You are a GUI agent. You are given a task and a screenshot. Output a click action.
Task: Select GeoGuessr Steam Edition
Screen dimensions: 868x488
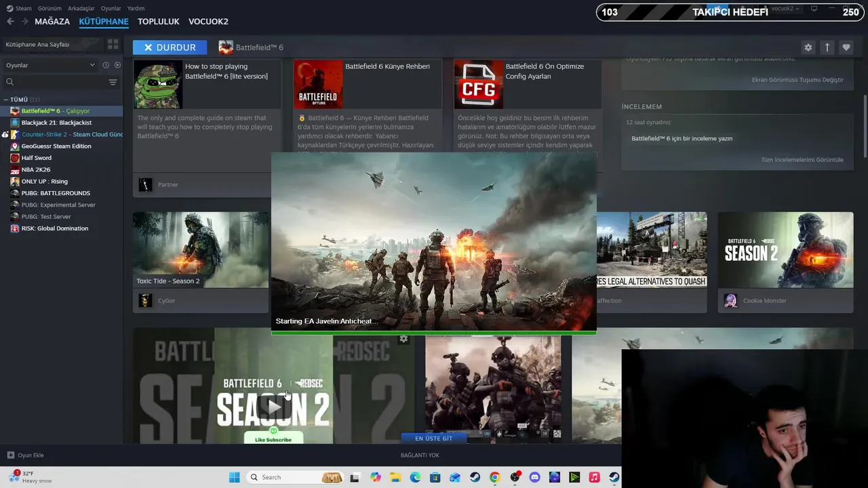tap(62, 146)
